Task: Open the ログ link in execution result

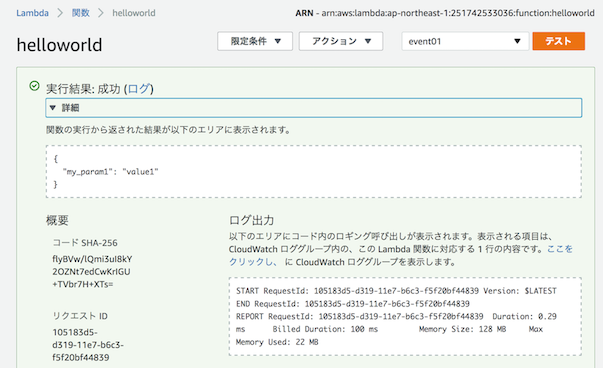Action: tap(138, 89)
